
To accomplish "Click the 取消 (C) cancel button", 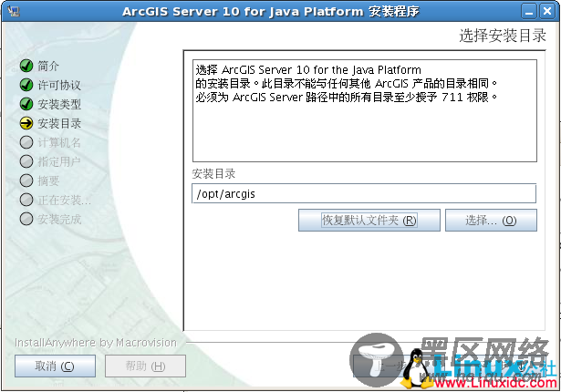I will pyautogui.click(x=55, y=366).
